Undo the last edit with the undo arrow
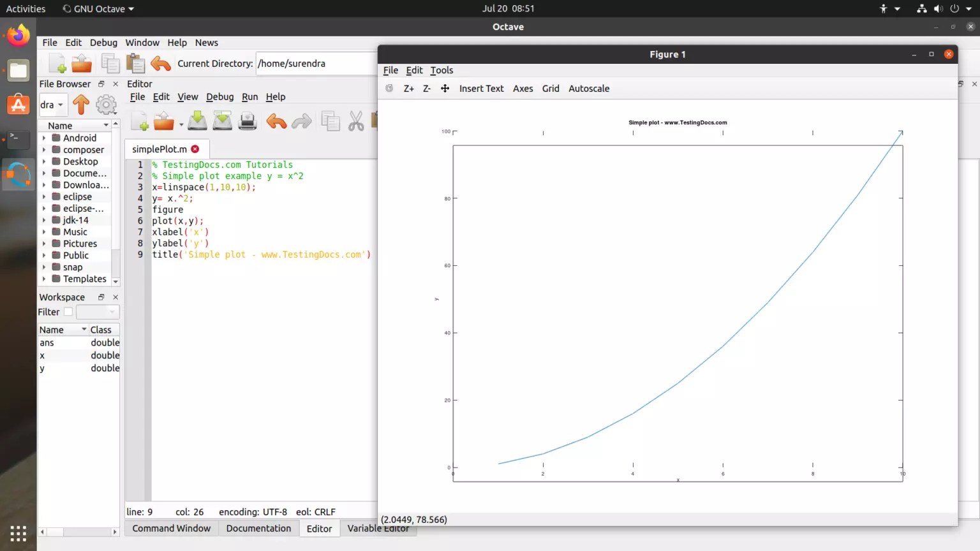980x551 pixels. tap(276, 120)
